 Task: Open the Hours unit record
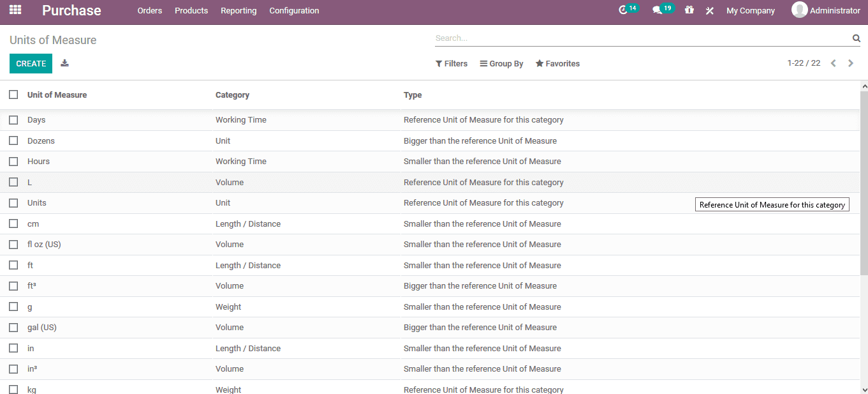click(x=38, y=161)
